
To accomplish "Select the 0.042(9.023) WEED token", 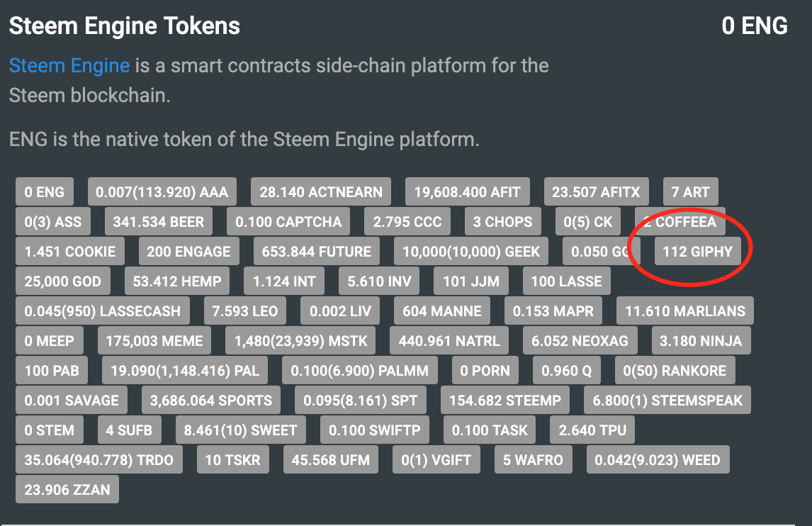I will coord(657,460).
